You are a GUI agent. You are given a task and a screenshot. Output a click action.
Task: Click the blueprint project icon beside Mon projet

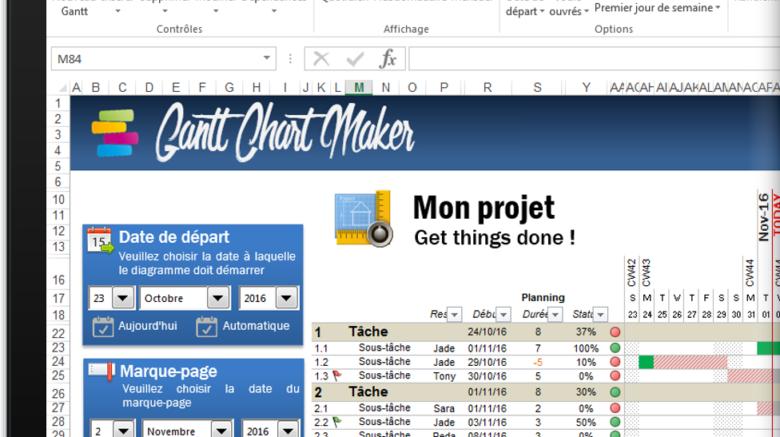[362, 218]
